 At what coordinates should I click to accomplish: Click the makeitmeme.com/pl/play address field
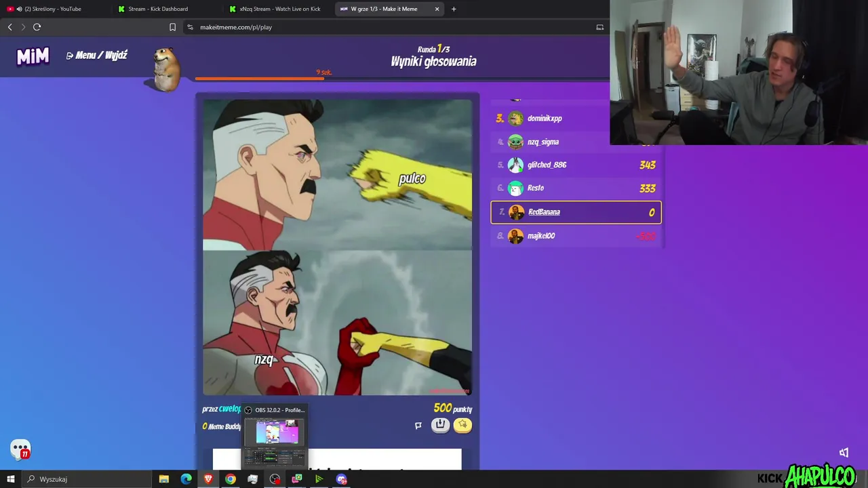click(236, 27)
